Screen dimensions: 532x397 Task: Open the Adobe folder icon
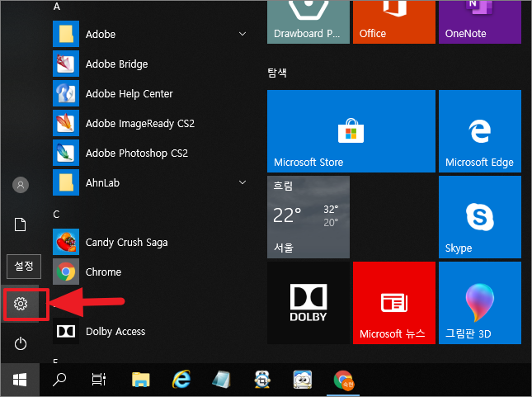(66, 34)
